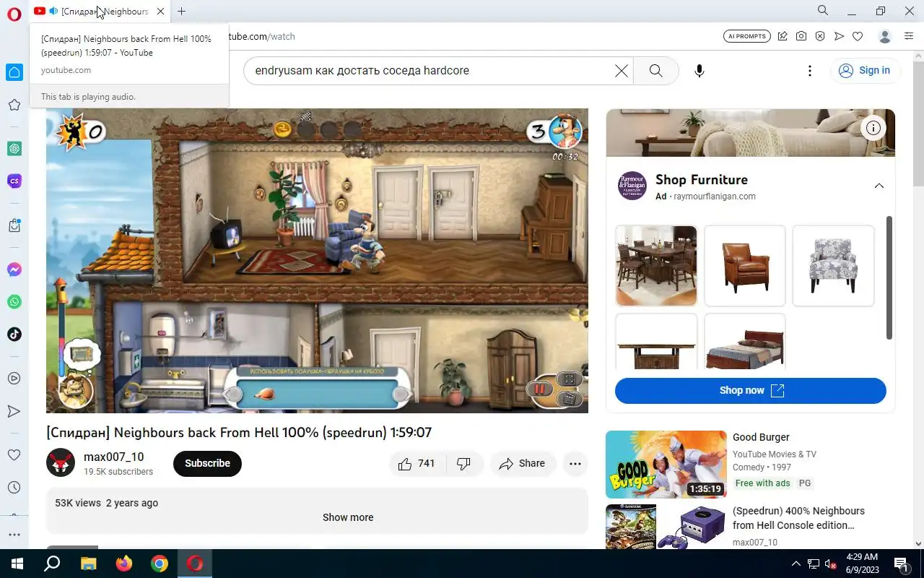Open the floral accent chair ad thumbnail
This screenshot has width=924, height=578.
(x=833, y=265)
